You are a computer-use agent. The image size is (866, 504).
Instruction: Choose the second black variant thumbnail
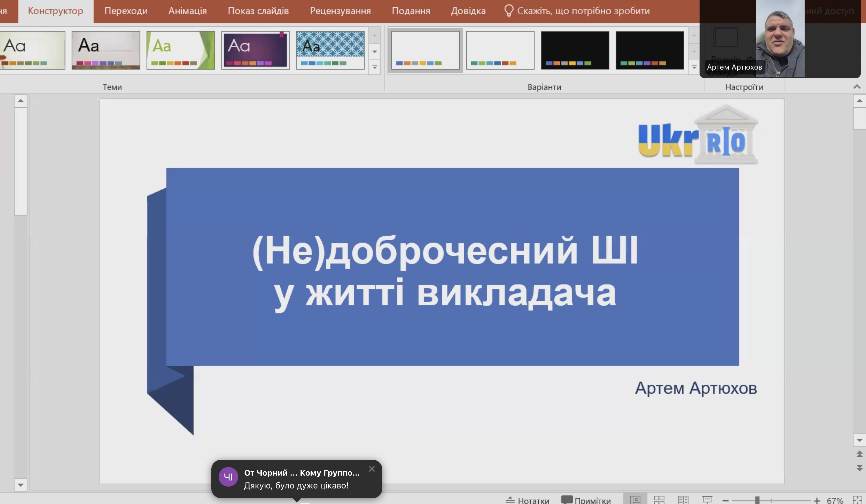650,50
